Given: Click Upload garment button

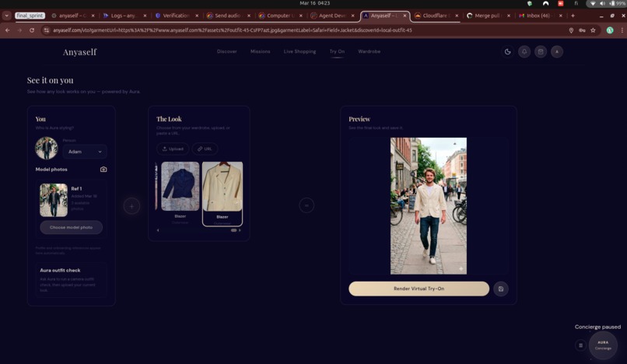Looking at the screenshot, I should click(173, 149).
